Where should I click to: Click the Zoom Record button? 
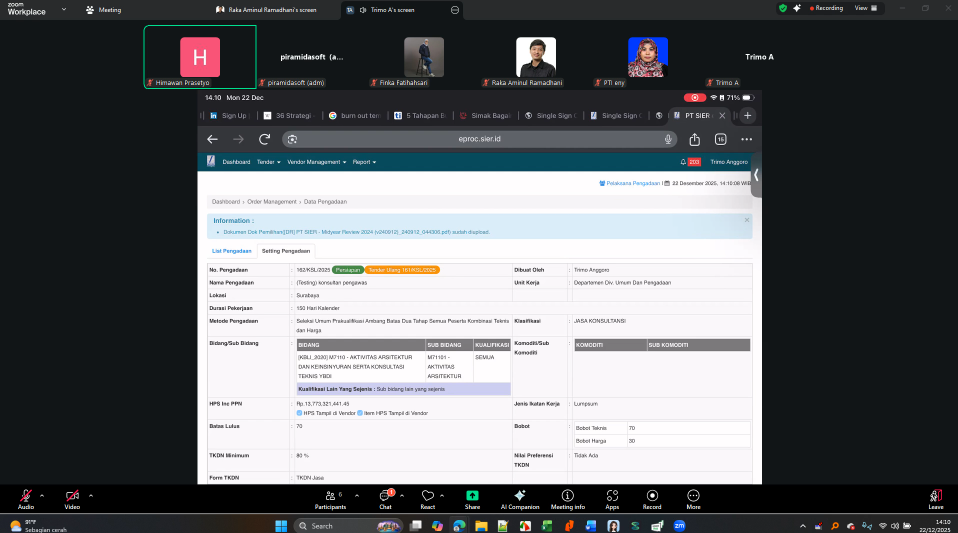click(x=652, y=496)
